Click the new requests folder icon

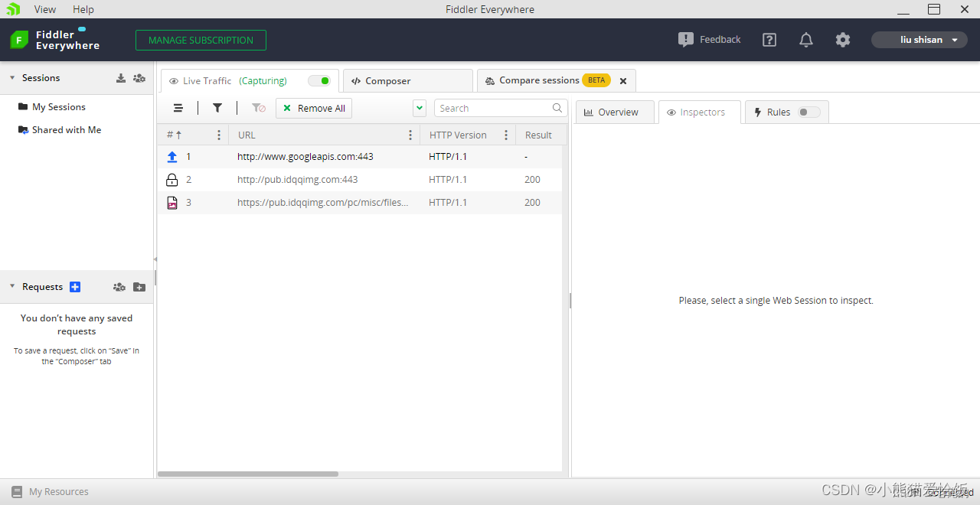pyautogui.click(x=139, y=287)
